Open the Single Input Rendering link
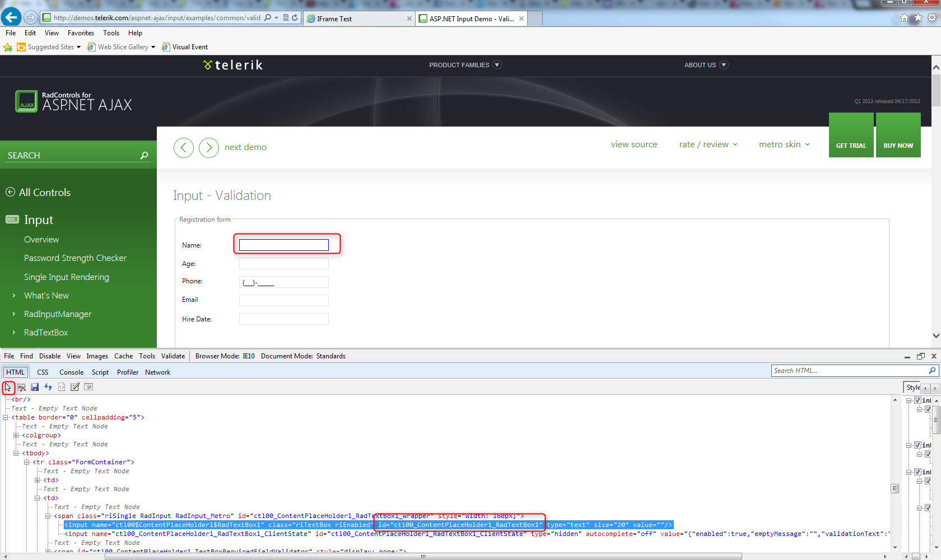The height and width of the screenshot is (560, 941). 67,277
